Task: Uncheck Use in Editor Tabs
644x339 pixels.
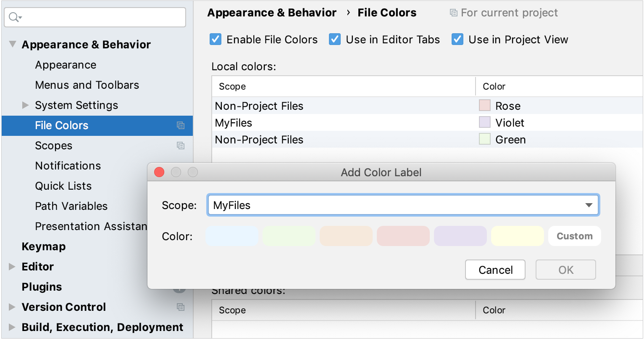Action: [x=334, y=39]
